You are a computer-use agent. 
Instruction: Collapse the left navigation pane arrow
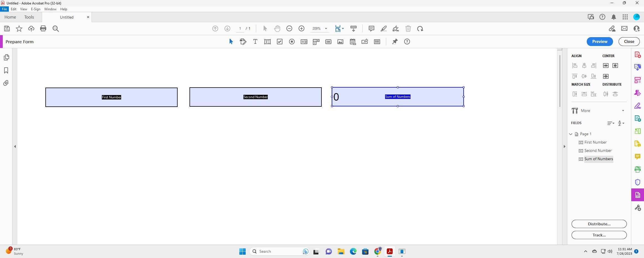coord(15,146)
